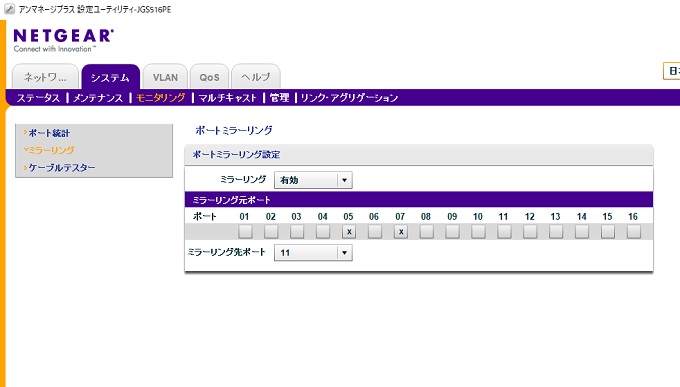
Task: Uncheck source port 07 box
Action: pos(401,232)
